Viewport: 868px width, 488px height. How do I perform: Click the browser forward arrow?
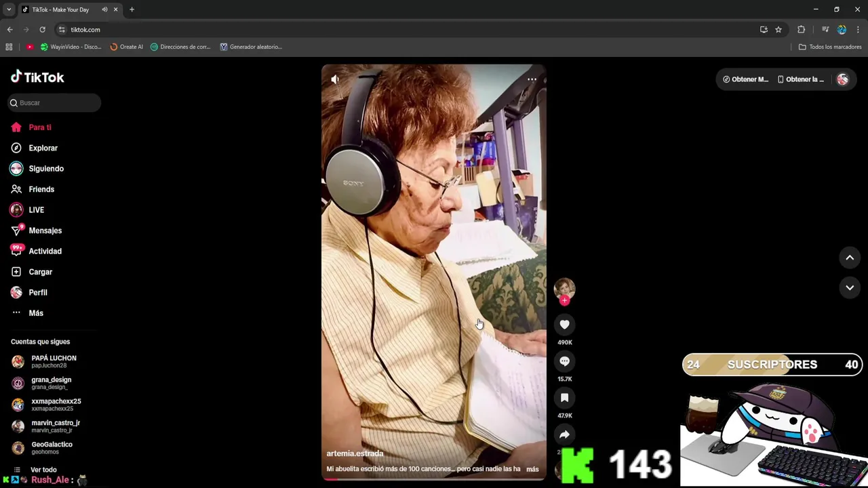pos(26,30)
